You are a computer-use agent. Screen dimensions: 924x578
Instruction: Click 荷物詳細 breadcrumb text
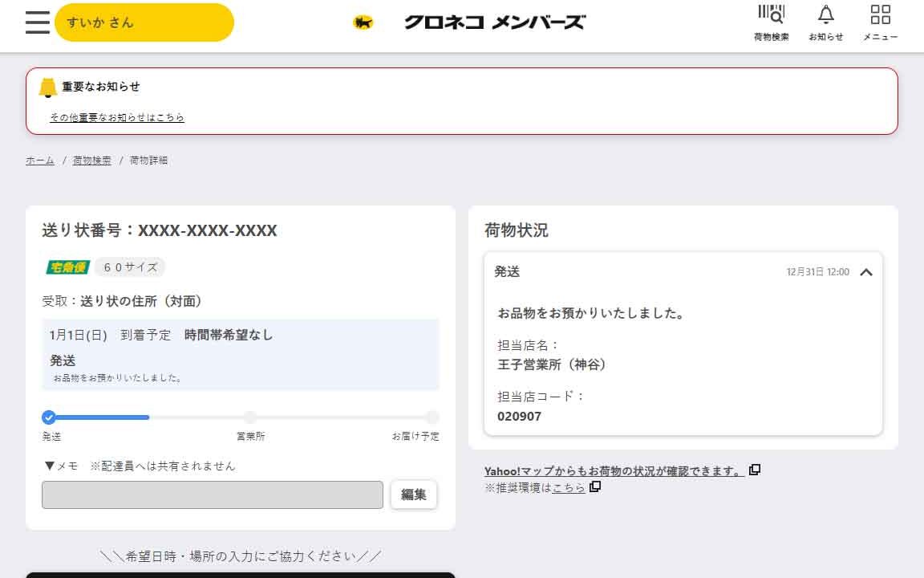point(148,161)
